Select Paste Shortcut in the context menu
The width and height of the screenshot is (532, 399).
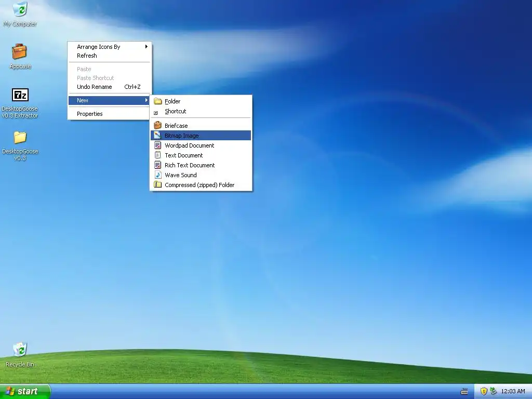coord(110,78)
